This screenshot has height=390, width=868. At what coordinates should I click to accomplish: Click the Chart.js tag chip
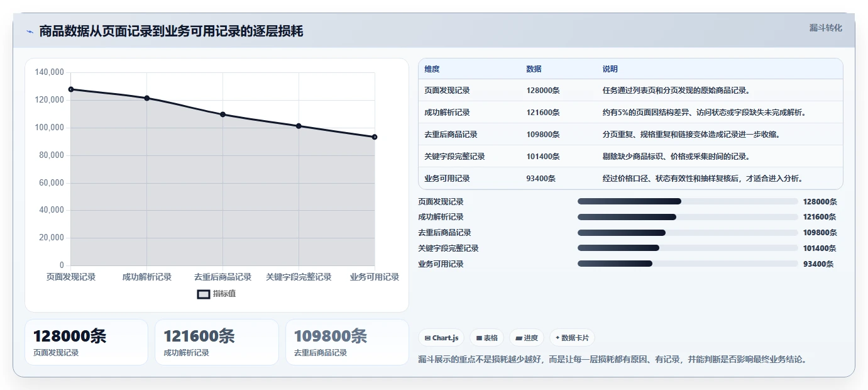[441, 338]
